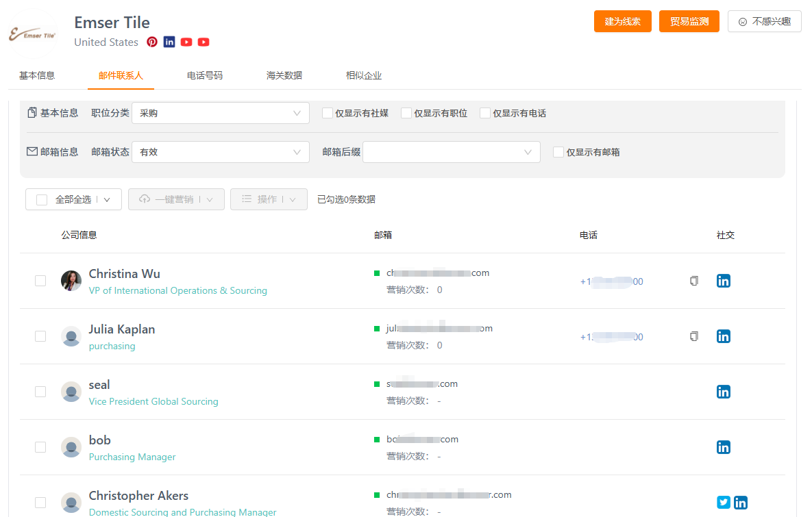
Task: Open Julia Kaplan's contact name link
Action: click(122, 329)
